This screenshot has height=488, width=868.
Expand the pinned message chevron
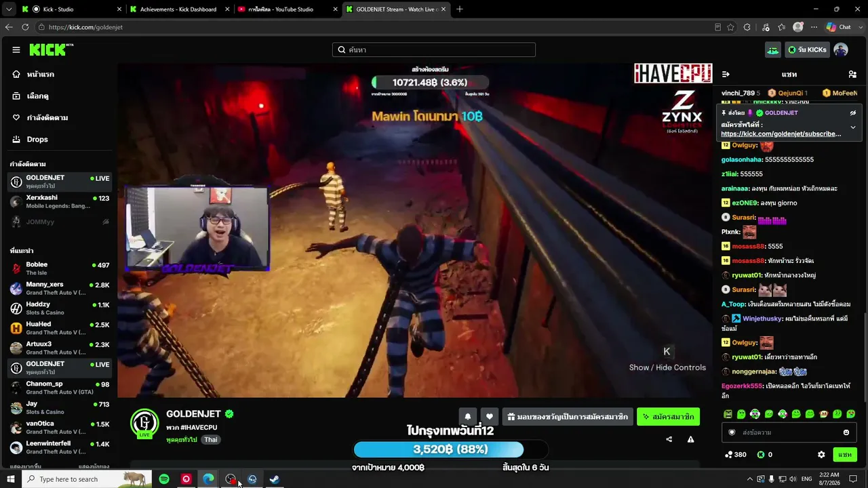(853, 127)
